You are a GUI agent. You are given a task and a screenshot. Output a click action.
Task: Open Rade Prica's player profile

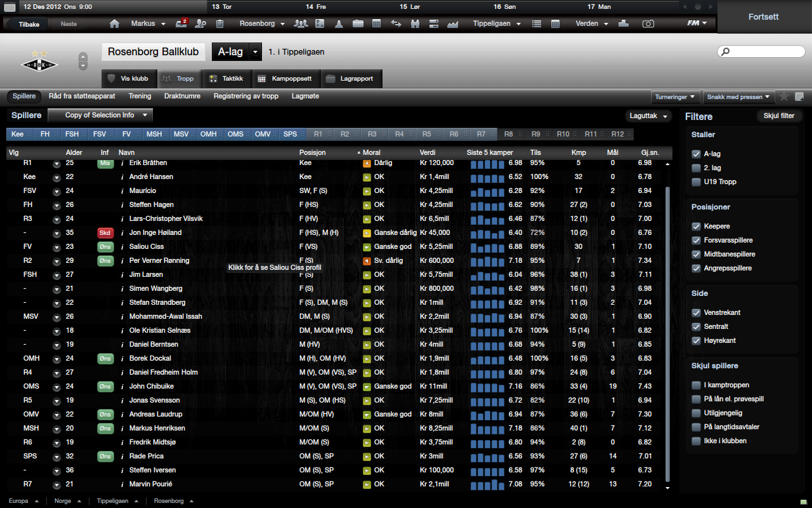pyautogui.click(x=147, y=456)
